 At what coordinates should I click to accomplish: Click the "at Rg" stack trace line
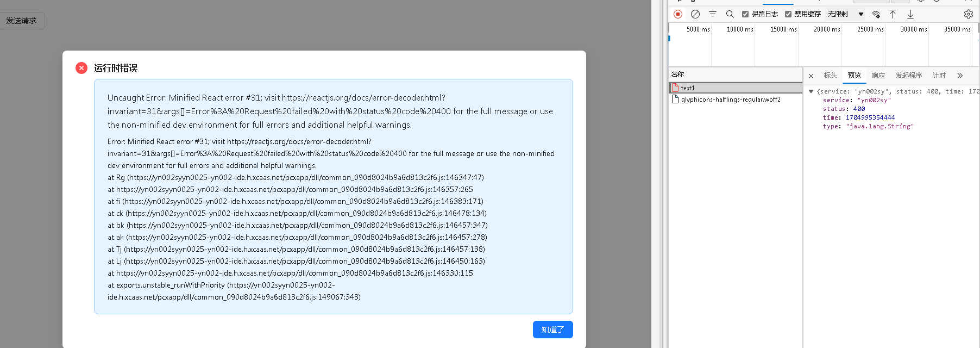pos(296,177)
